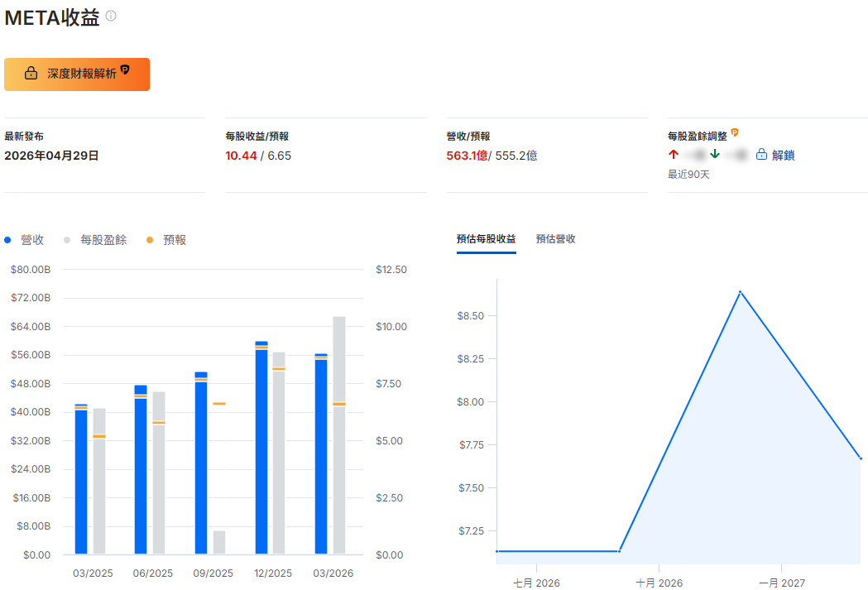Click the 解鎖 link
The image size is (868, 590).
click(783, 155)
